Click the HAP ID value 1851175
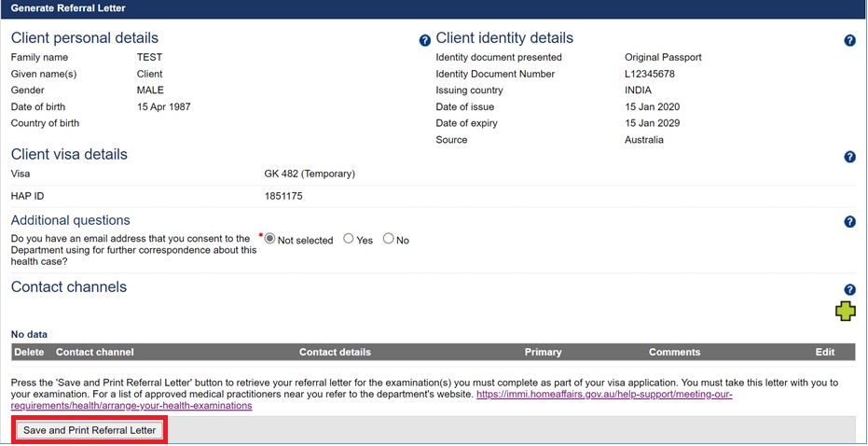 (x=283, y=197)
